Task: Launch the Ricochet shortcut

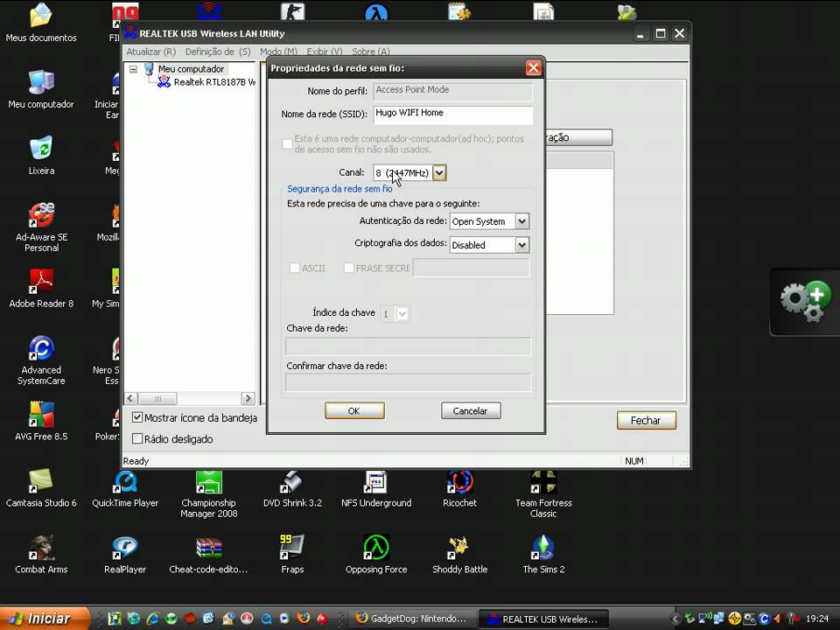Action: click(x=459, y=486)
